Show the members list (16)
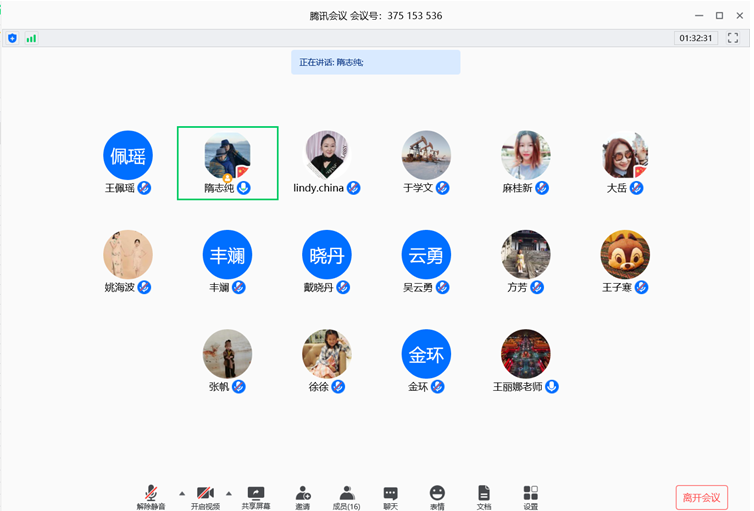This screenshot has height=511, width=754. click(x=346, y=495)
